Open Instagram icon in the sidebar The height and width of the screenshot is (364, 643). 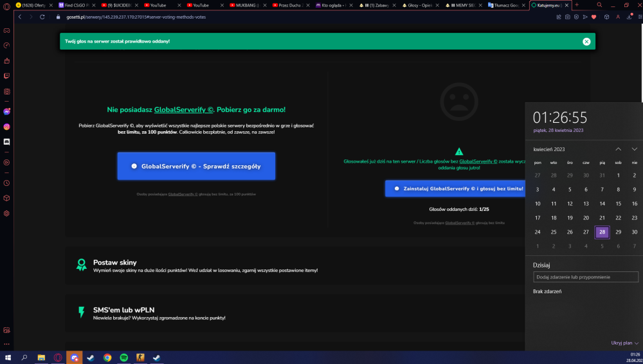pyautogui.click(x=6, y=127)
